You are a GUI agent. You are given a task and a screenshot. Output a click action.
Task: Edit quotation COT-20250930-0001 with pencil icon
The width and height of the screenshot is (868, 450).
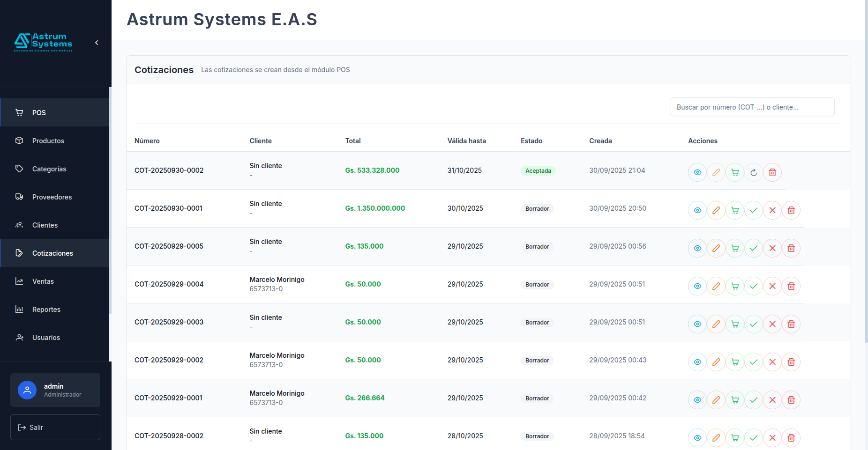click(x=716, y=210)
